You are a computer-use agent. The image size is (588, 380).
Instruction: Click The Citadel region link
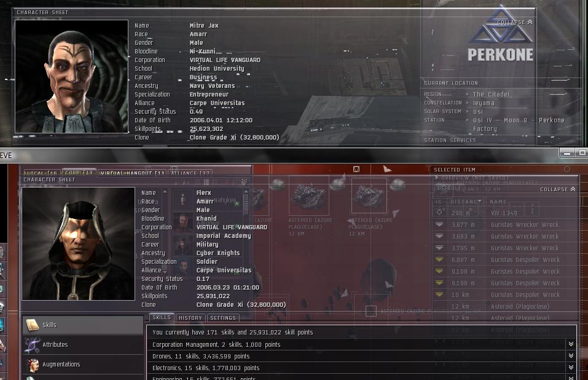491,94
